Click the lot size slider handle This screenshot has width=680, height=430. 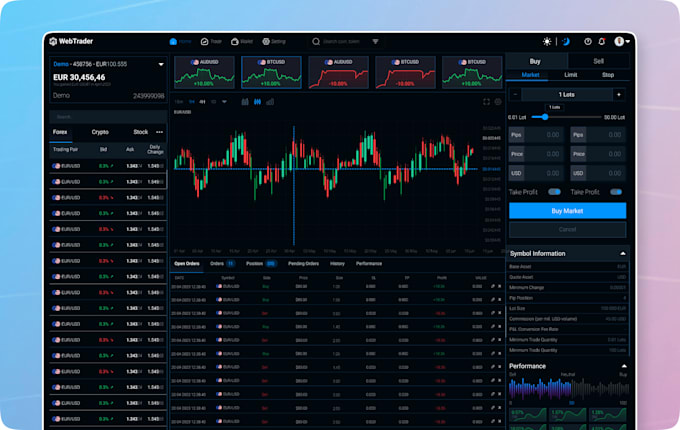(x=545, y=117)
